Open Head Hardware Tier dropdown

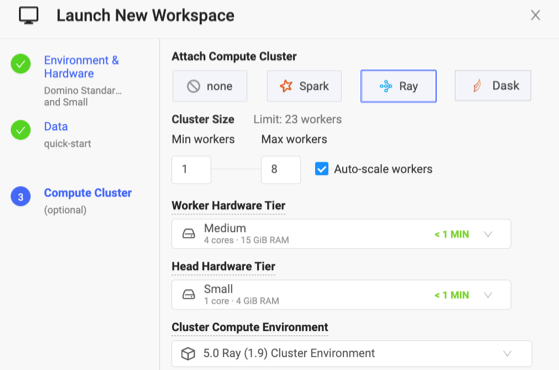pyautogui.click(x=341, y=294)
